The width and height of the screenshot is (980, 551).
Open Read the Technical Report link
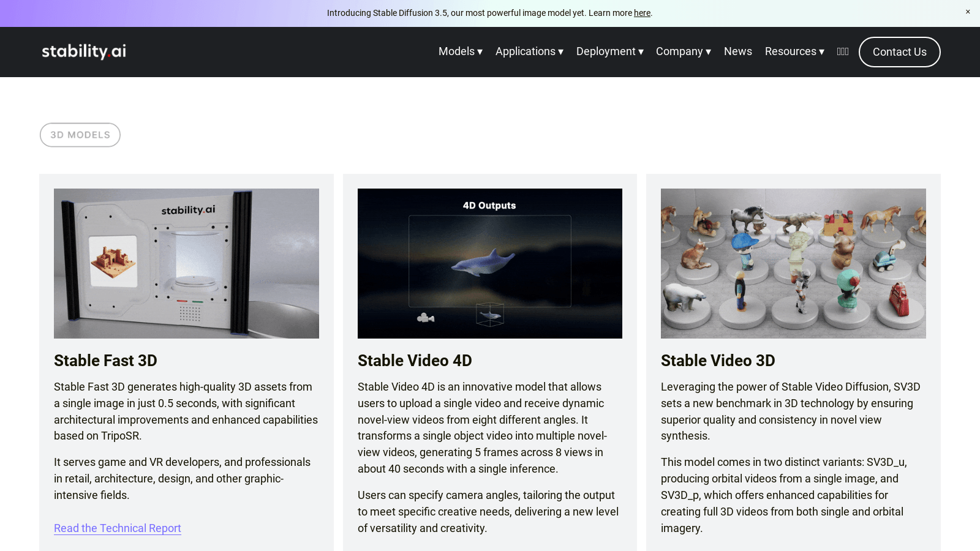pyautogui.click(x=118, y=528)
